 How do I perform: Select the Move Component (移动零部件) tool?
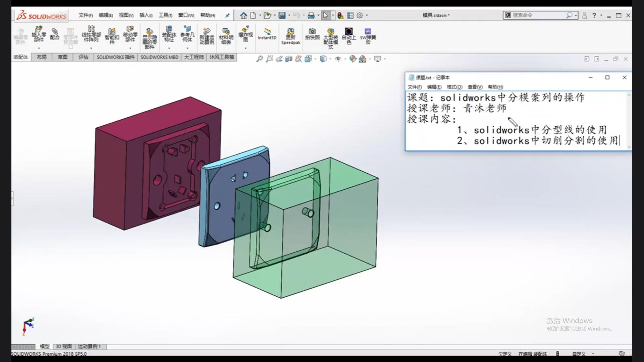(130, 34)
